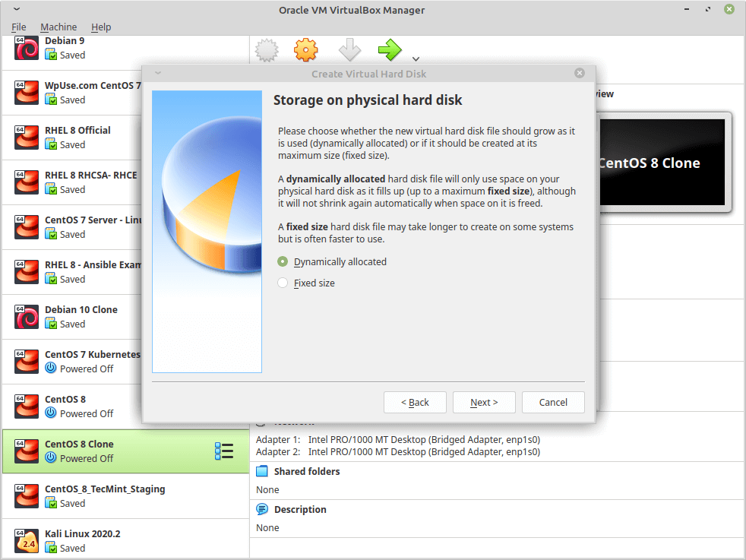This screenshot has height=560, width=746.
Task: Select the Fixed size radio button
Action: pyautogui.click(x=283, y=283)
